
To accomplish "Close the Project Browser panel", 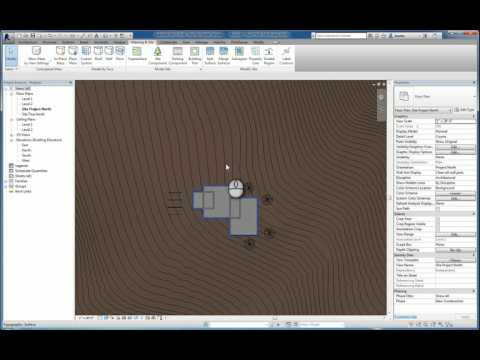I will click(70, 82).
